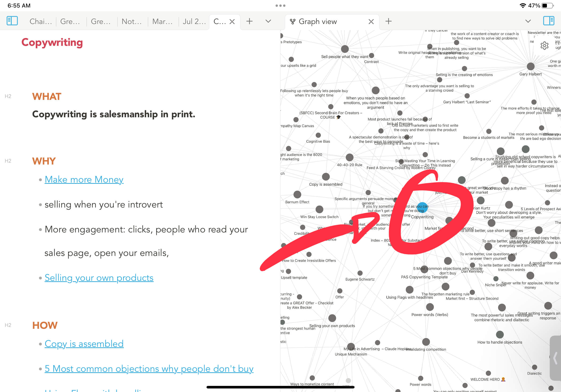Image resolution: width=561 pixels, height=392 pixels.
Task: Select the blue Copywriting graph node
Action: click(422, 207)
